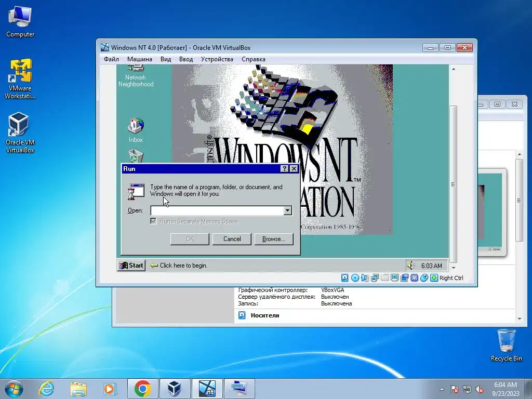Open the Устройства menu
Image resolution: width=532 pixels, height=399 pixels.
217,59
